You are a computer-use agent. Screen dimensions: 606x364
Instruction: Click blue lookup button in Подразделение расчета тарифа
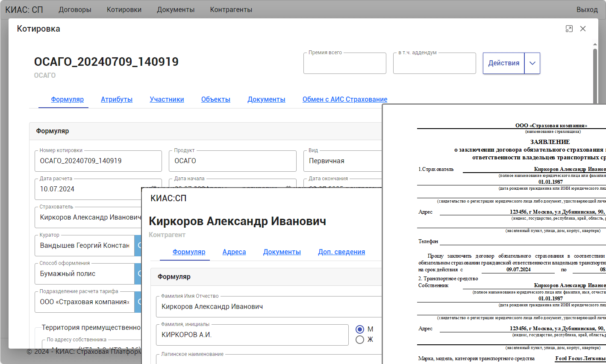coord(138,302)
